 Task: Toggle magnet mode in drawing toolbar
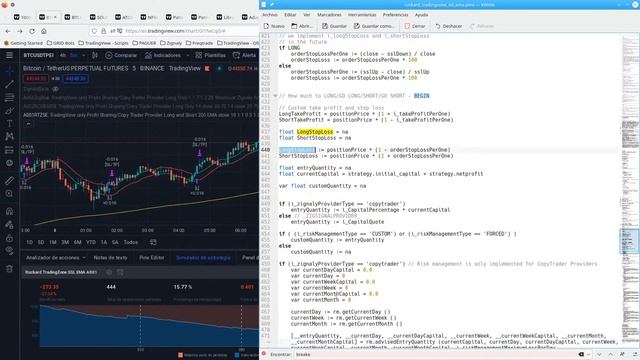pos(9,211)
